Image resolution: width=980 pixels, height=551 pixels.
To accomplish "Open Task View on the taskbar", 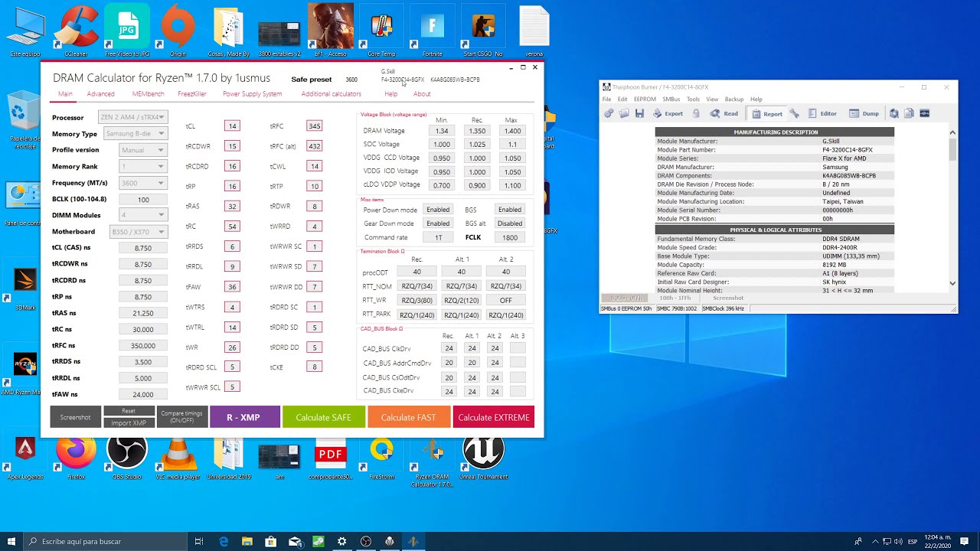I will [x=198, y=541].
